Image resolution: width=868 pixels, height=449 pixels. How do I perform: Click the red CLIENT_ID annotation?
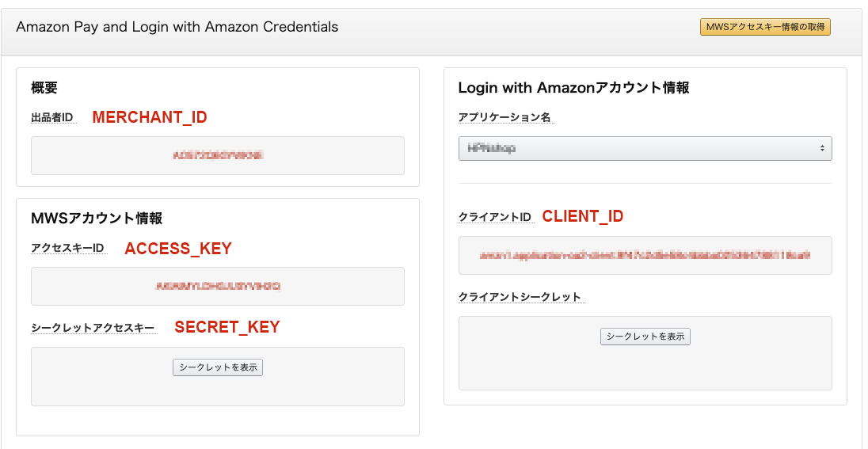(x=582, y=216)
